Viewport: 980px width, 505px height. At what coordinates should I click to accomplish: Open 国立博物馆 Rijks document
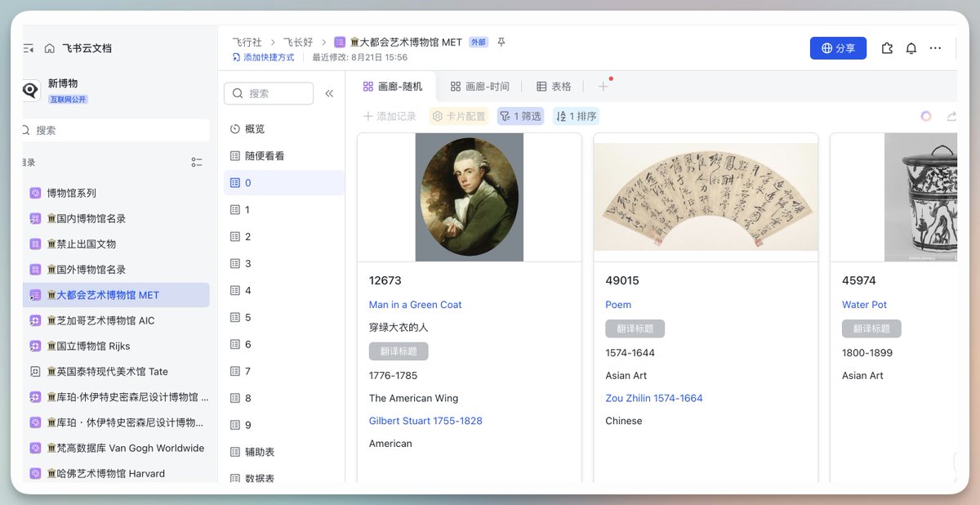tap(116, 346)
